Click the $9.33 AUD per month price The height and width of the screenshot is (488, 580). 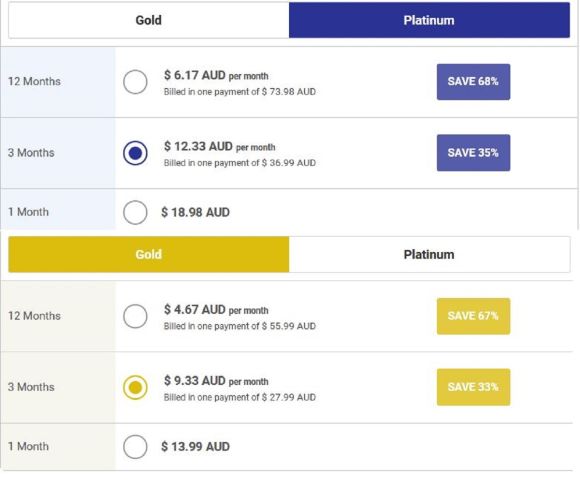(216, 381)
